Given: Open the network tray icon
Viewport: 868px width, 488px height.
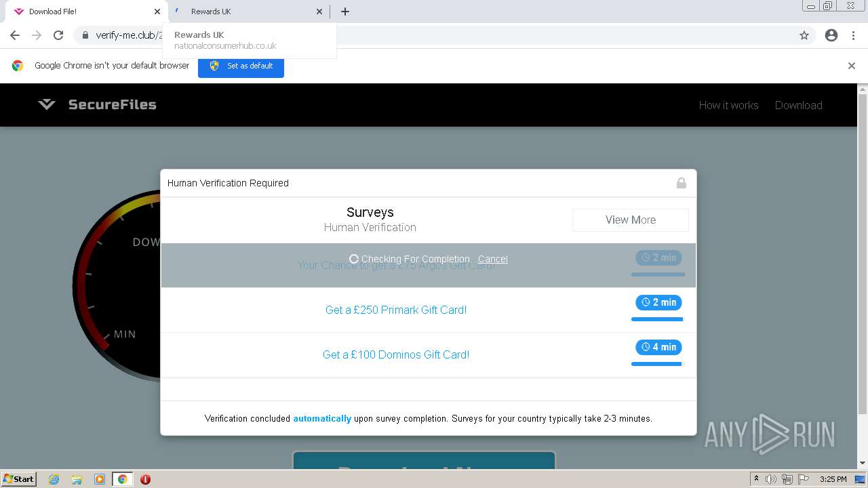Looking at the screenshot, I should click(x=787, y=479).
